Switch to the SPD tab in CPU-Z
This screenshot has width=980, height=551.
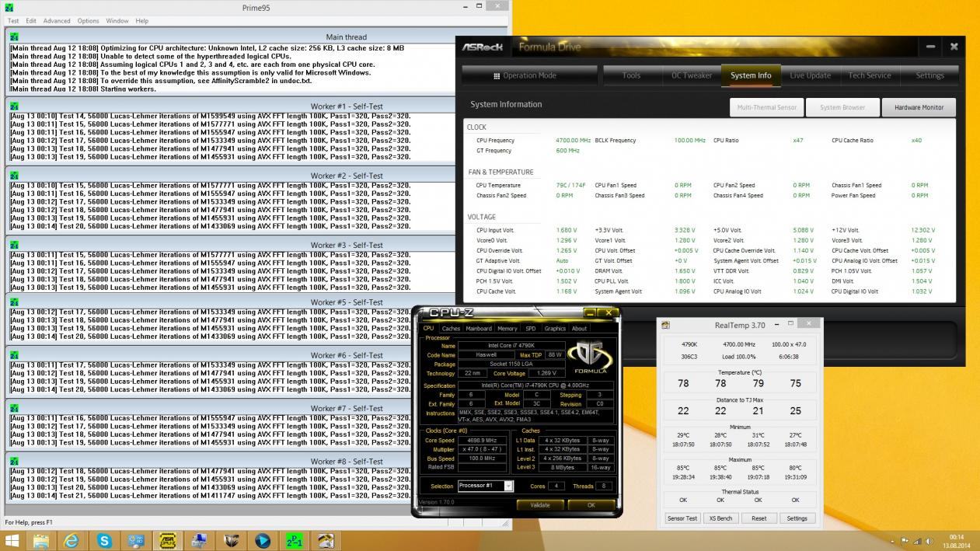pos(530,329)
